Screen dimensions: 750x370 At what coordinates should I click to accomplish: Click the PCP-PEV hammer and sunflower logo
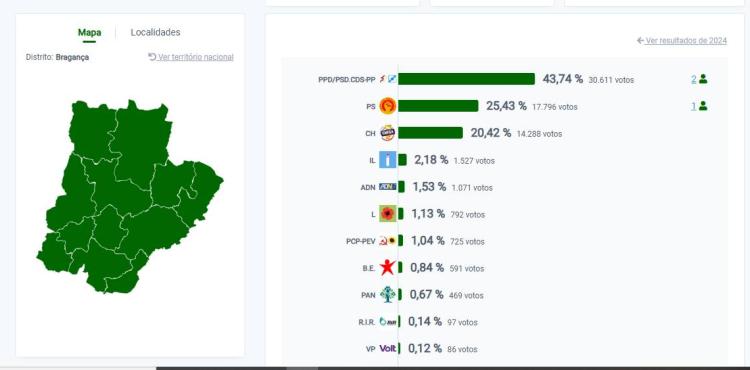pyautogui.click(x=387, y=241)
